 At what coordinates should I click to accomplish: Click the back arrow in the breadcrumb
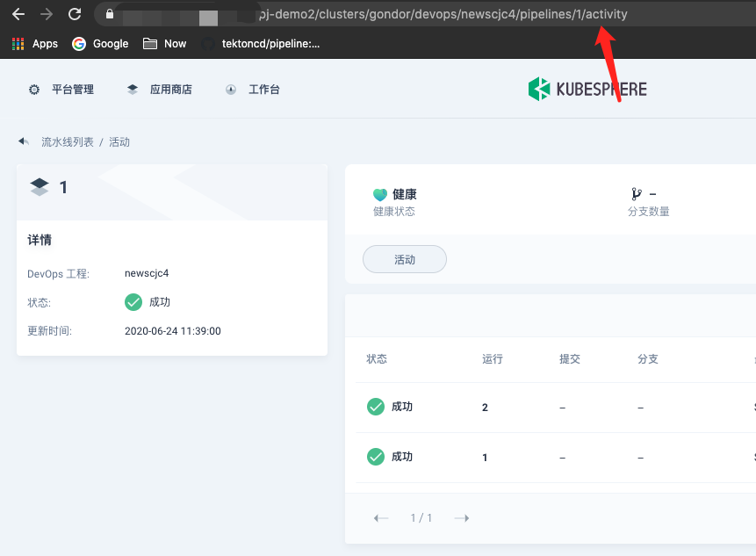point(23,141)
